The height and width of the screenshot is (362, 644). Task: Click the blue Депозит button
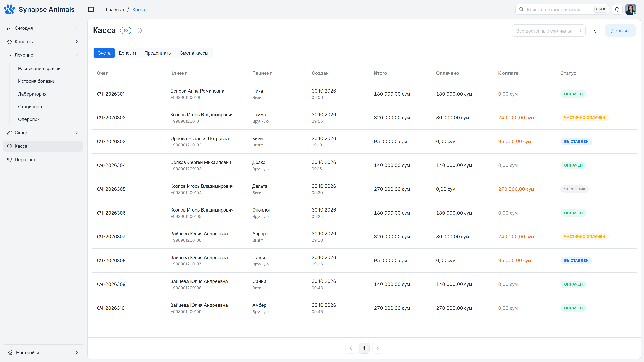tap(620, 31)
